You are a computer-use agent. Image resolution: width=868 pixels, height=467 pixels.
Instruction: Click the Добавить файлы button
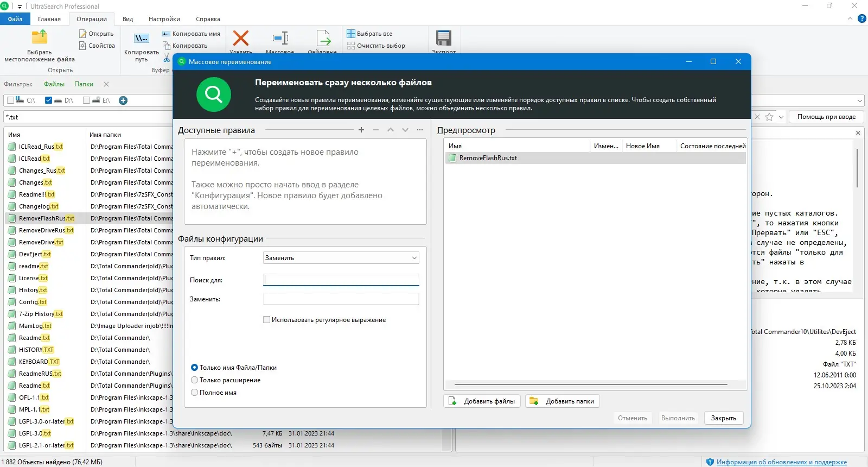tap(482, 401)
